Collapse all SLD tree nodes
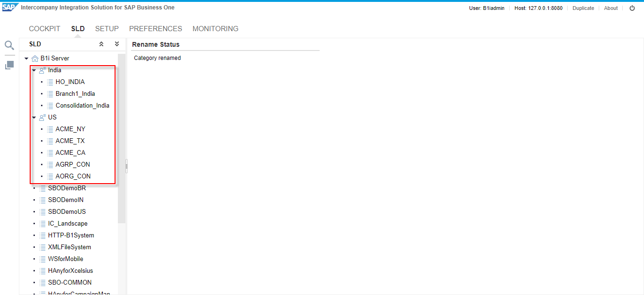The image size is (644, 295). tap(101, 44)
